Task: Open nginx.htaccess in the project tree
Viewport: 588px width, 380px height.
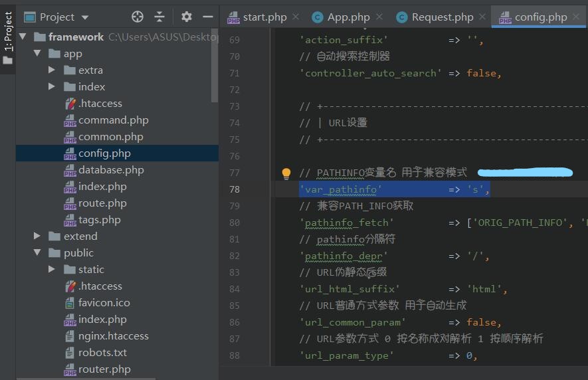Action: tap(113, 335)
